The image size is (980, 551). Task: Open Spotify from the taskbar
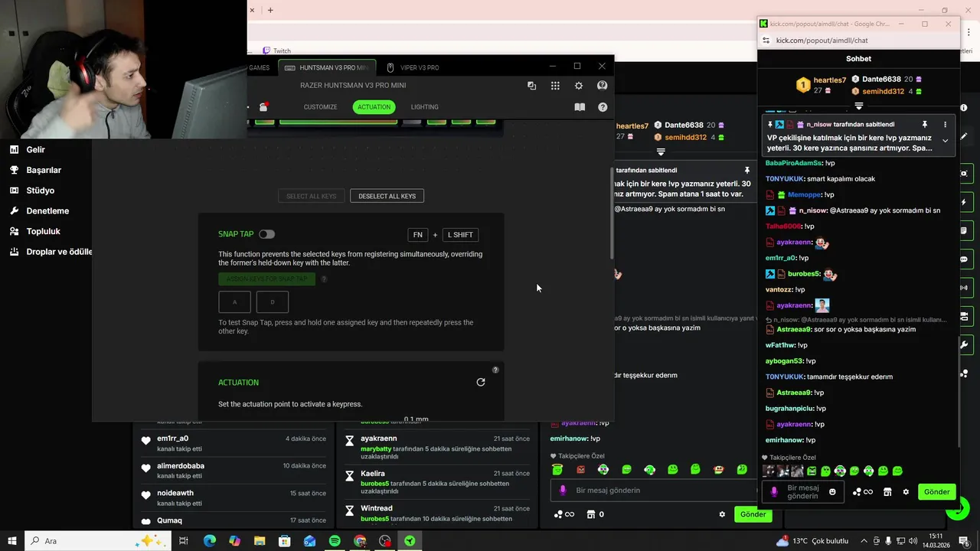335,541
